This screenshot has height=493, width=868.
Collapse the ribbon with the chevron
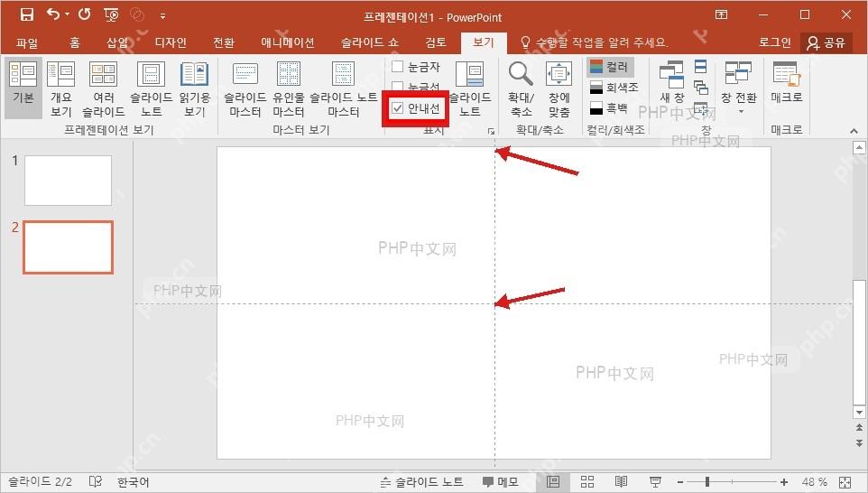(x=854, y=131)
